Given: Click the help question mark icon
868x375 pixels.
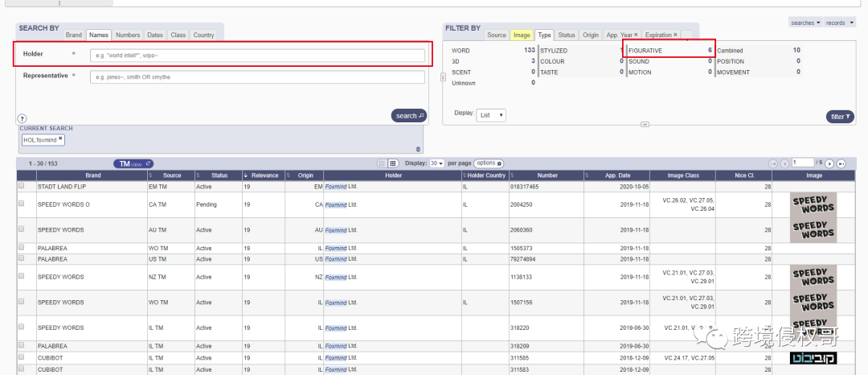Looking at the screenshot, I should coord(23,118).
